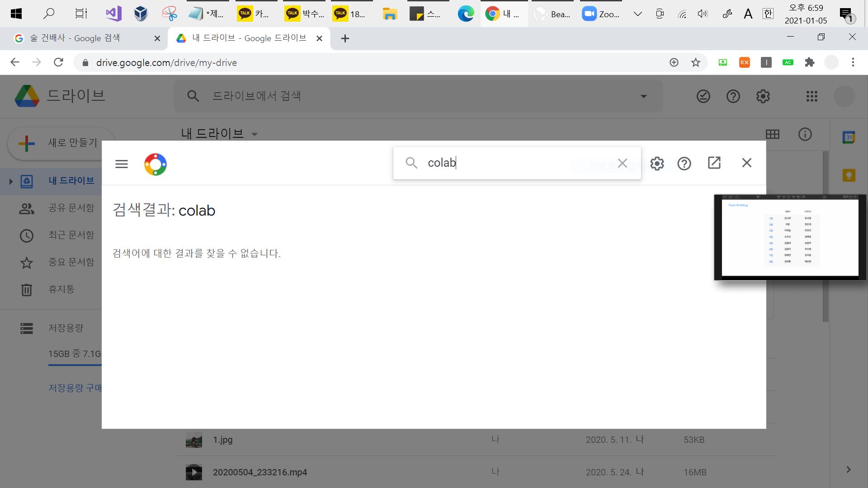Expand Drive search options dropdown arrow
The width and height of the screenshot is (868, 488).
click(644, 96)
